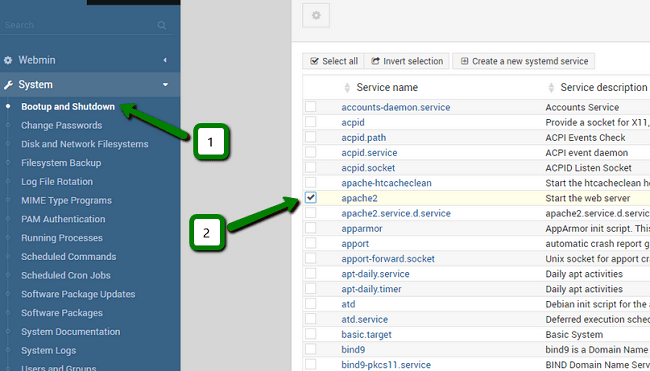Open the apache2.service.d.service link

tap(396, 213)
